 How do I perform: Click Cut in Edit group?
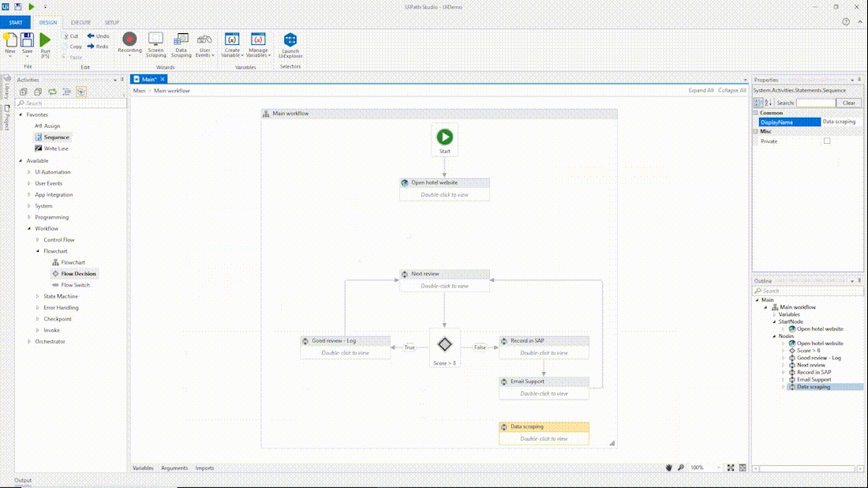click(70, 36)
